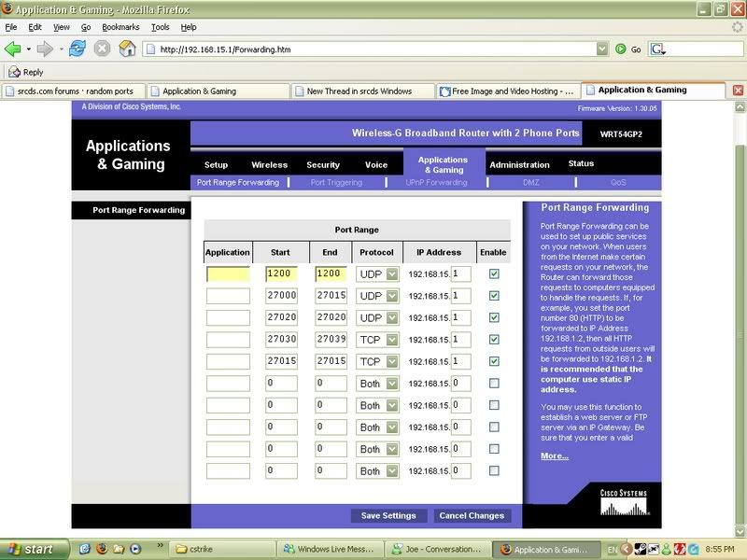Click the grey Forward arrow in Firefox
This screenshot has width=747, height=560.
click(45, 49)
